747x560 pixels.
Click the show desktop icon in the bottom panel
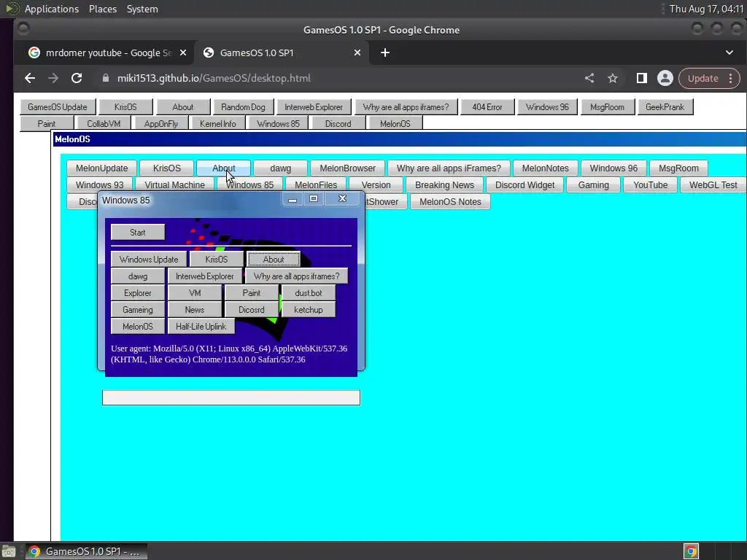8,552
